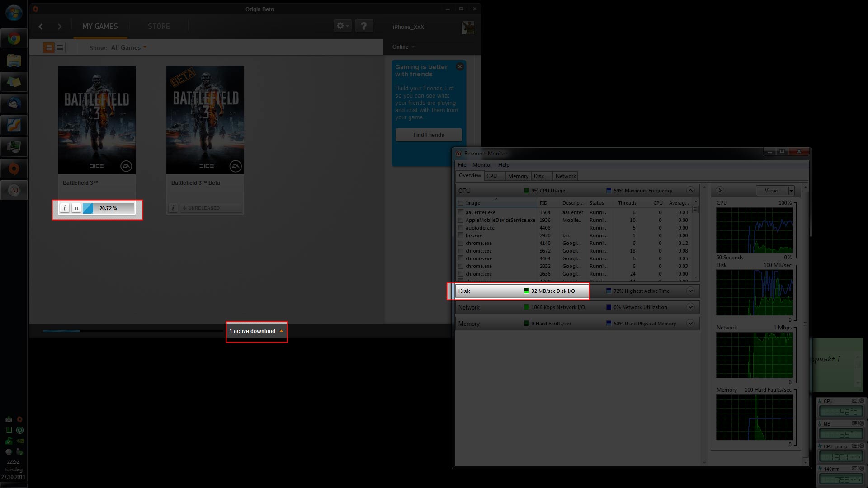868x488 pixels.
Task: Collapse the CPU section chevron
Action: click(690, 190)
